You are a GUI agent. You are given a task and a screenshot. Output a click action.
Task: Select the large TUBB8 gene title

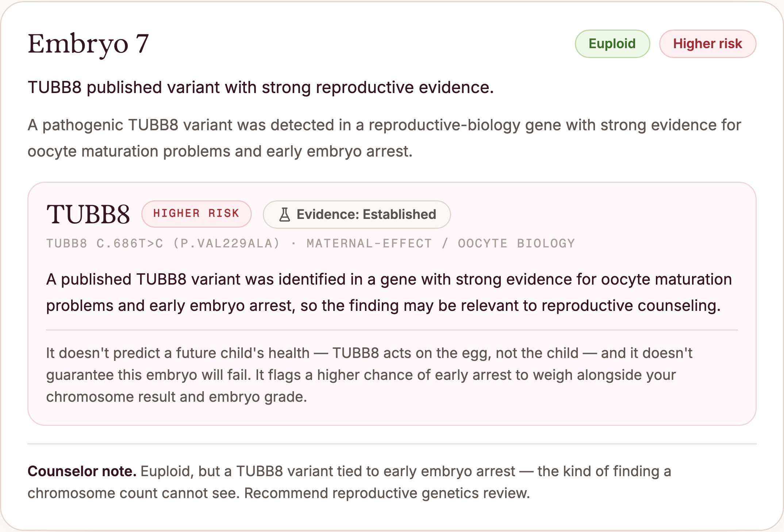point(88,214)
